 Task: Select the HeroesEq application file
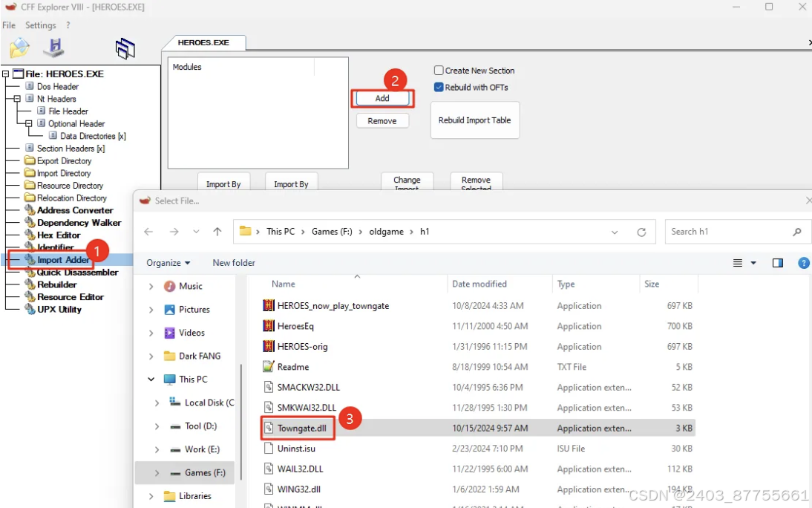pos(295,326)
